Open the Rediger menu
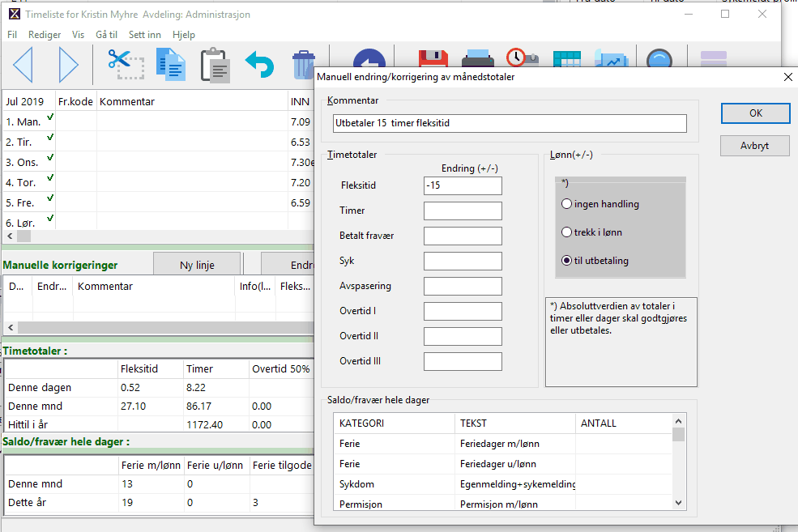 pos(45,35)
